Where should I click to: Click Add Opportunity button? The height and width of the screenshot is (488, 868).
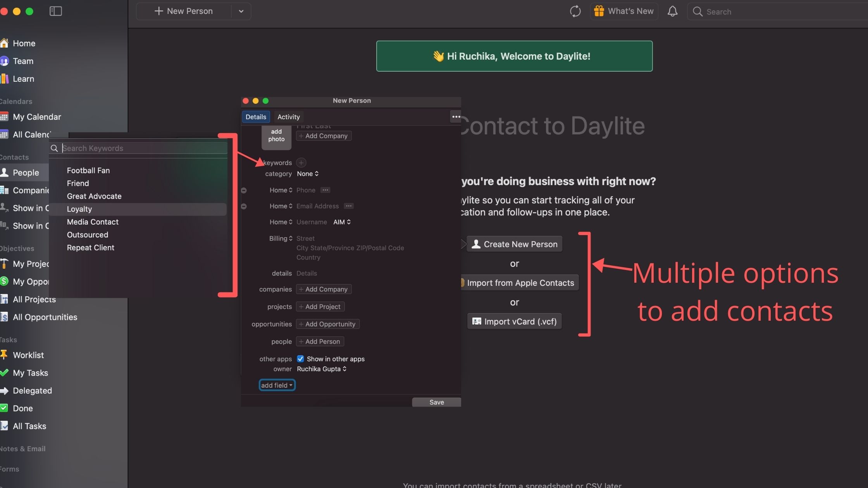(x=327, y=324)
